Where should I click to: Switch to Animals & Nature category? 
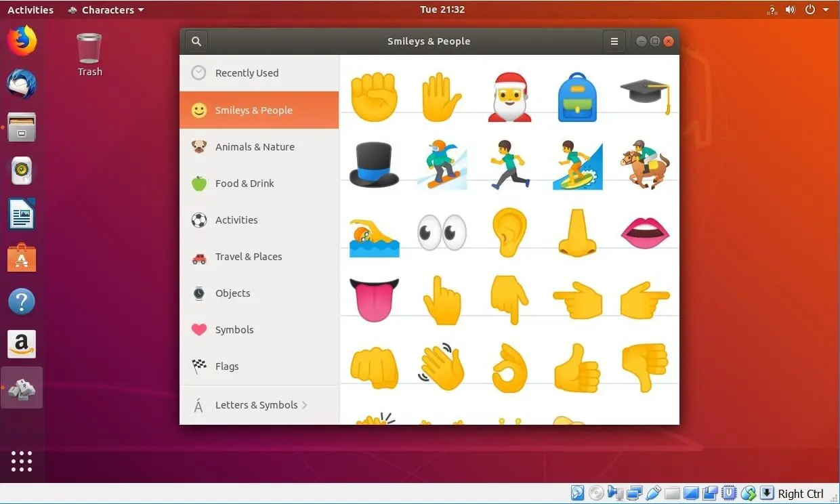pyautogui.click(x=259, y=146)
